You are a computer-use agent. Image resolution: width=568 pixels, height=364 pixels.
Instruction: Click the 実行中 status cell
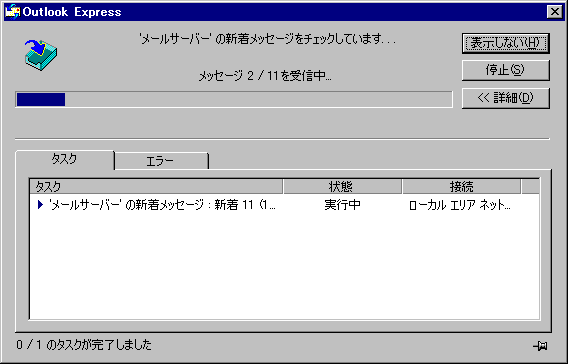(x=342, y=205)
